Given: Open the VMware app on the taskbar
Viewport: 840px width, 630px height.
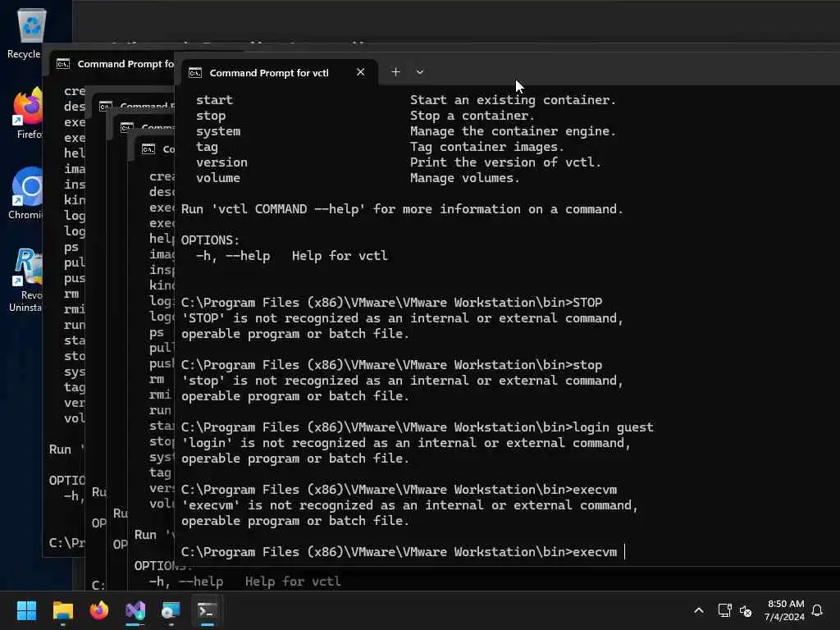Looking at the screenshot, I should 171,610.
